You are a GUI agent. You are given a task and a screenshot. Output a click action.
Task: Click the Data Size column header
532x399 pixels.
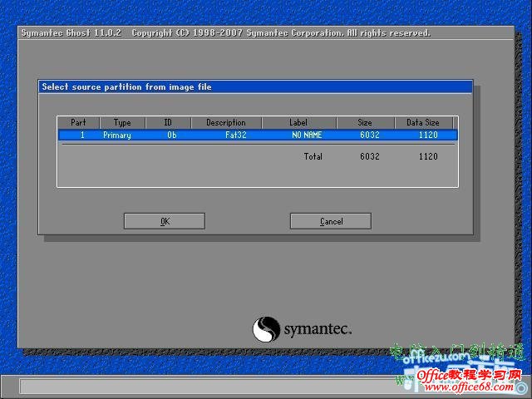[423, 122]
